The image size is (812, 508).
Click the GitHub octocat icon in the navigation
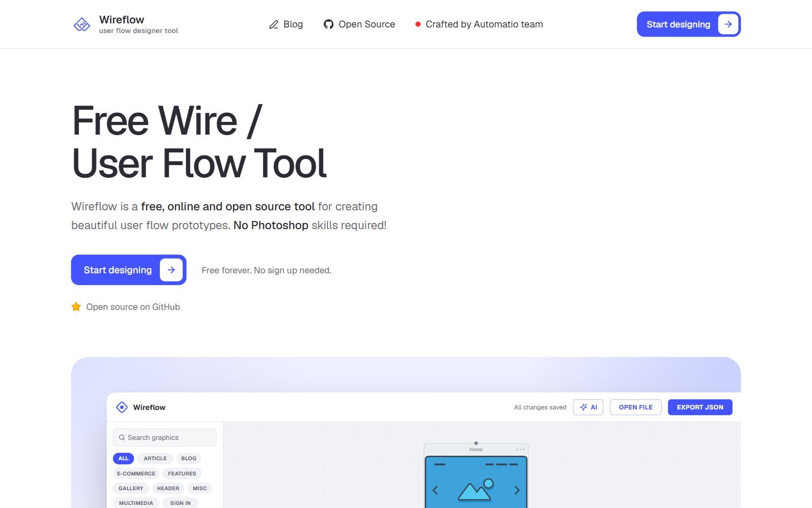[x=328, y=24]
